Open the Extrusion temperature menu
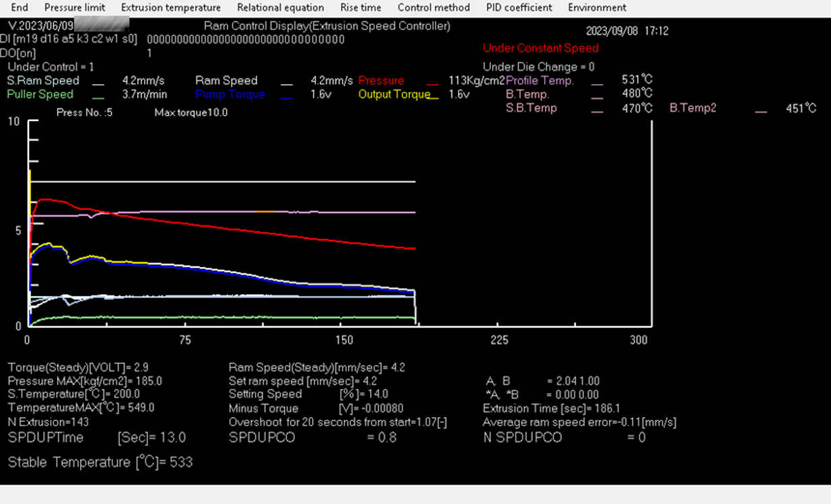Screen dimensions: 831x504 (171, 7)
